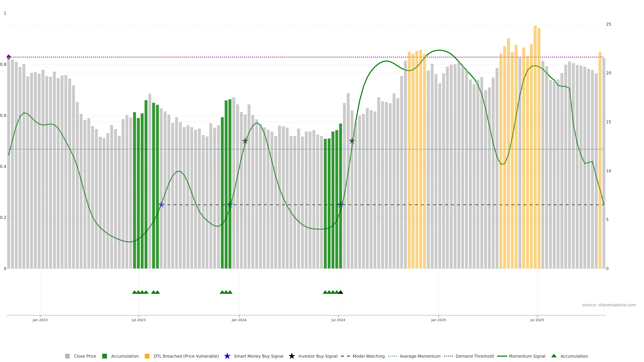This screenshot has width=644, height=362.
Task: Click the green Accumulation square swatch
Action: (x=104, y=356)
